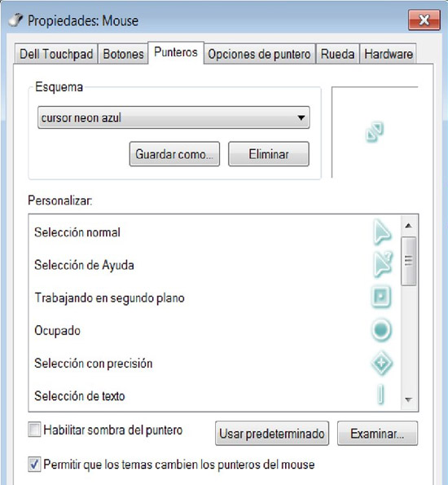Select the Selección normal arrow cursor icon

coord(382,232)
